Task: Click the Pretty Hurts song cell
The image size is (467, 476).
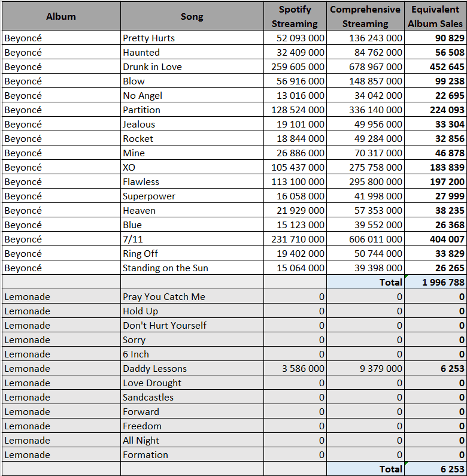Action: click(x=192, y=38)
